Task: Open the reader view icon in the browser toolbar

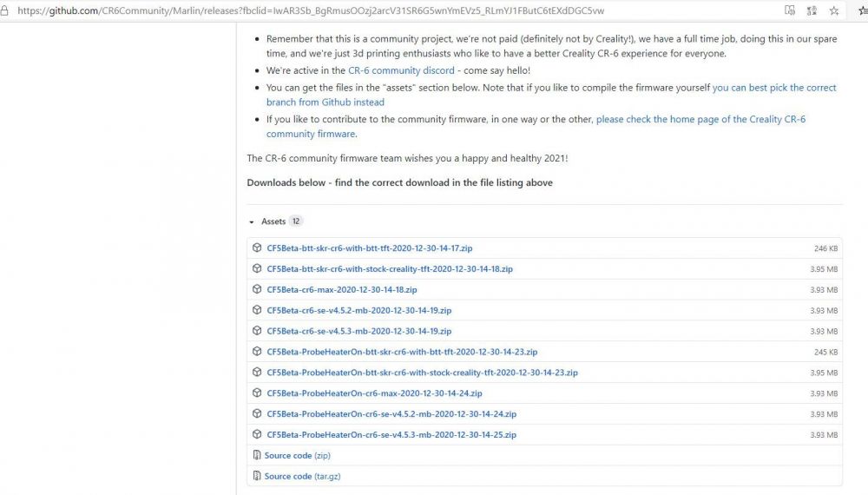Action: coord(790,10)
